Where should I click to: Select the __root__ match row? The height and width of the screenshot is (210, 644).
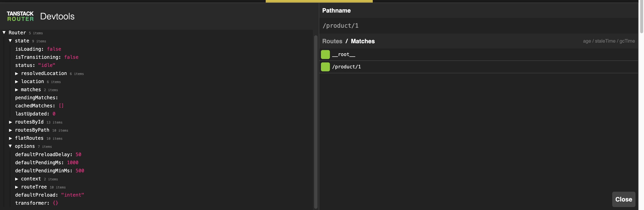pos(475,55)
